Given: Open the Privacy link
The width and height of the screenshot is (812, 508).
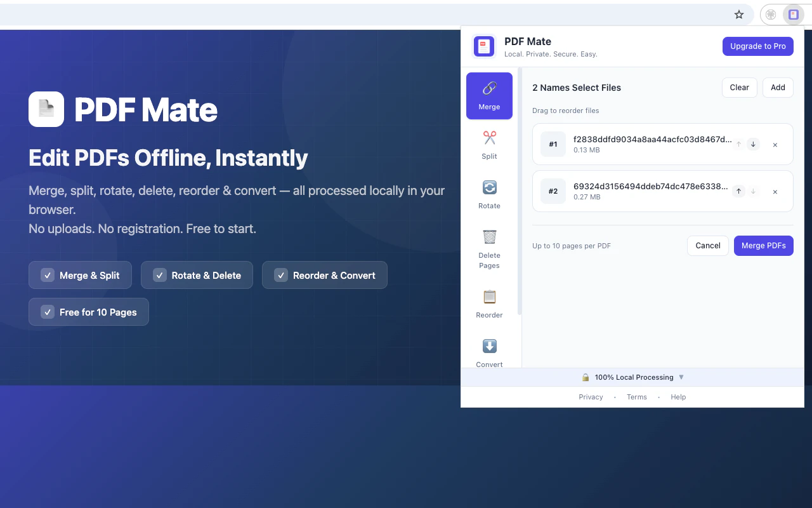Looking at the screenshot, I should [x=591, y=397].
